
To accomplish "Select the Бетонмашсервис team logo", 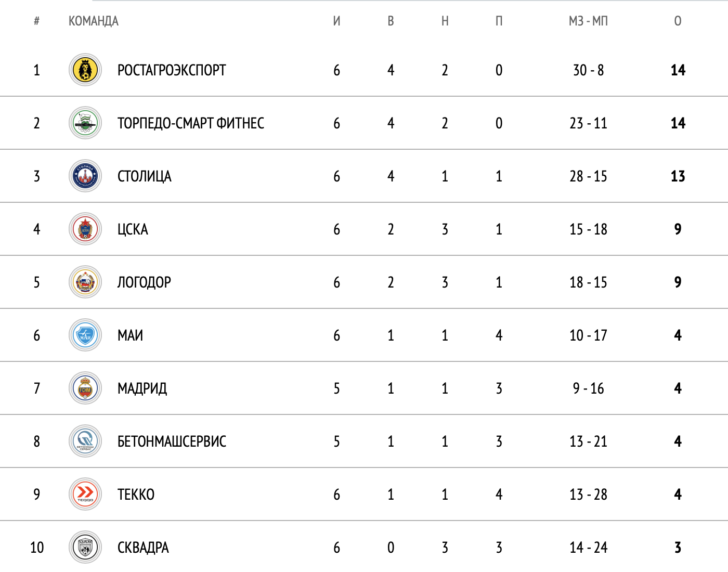I will (x=85, y=441).
